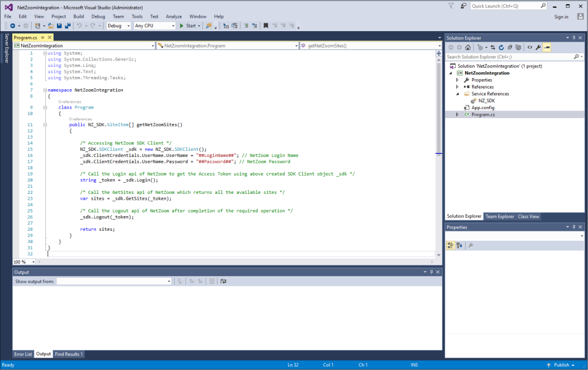Click the Find in Files toolbar icon
The height and width of the screenshot is (370, 588).
[x=209, y=26]
